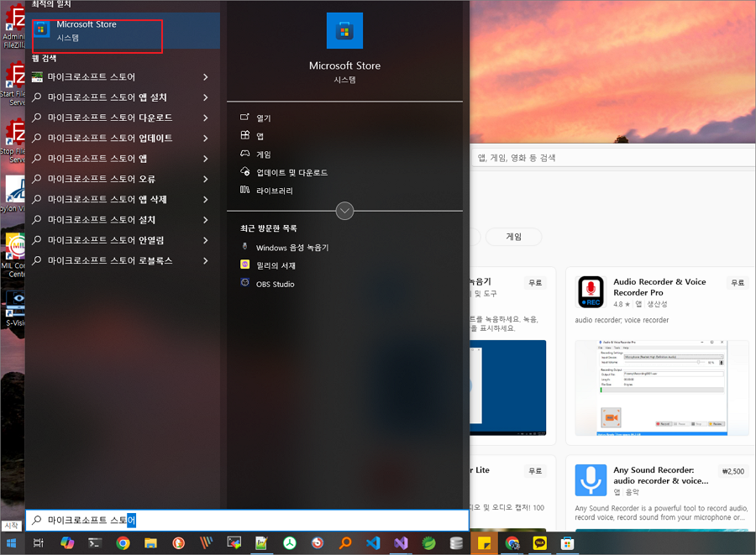The image size is (756, 555).
Task: Expand arrow next to '스토어 다운로드' suggestion
Action: 206,118
